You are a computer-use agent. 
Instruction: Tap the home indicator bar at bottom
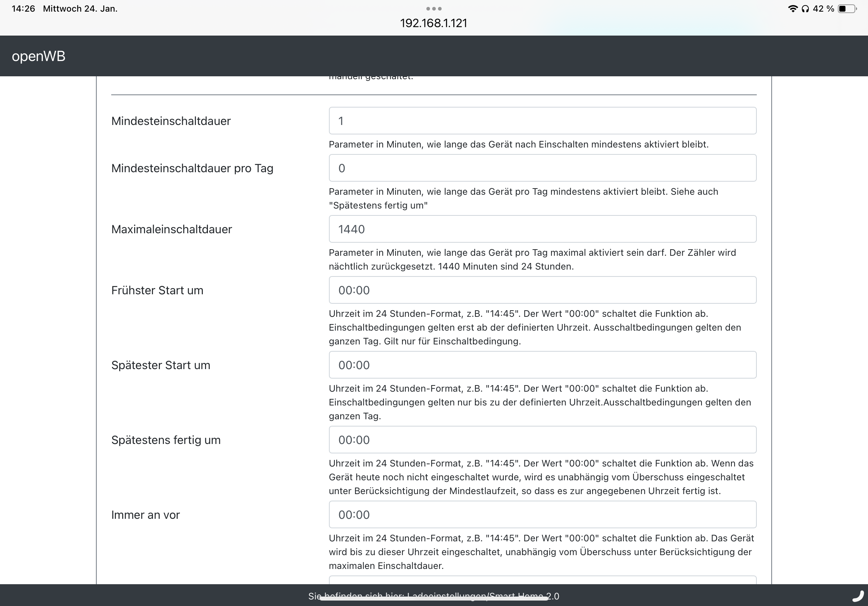tap(434, 599)
